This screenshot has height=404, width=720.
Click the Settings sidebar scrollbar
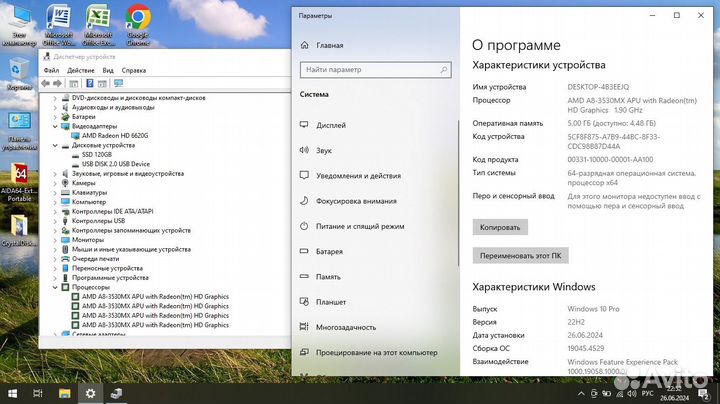click(458, 193)
